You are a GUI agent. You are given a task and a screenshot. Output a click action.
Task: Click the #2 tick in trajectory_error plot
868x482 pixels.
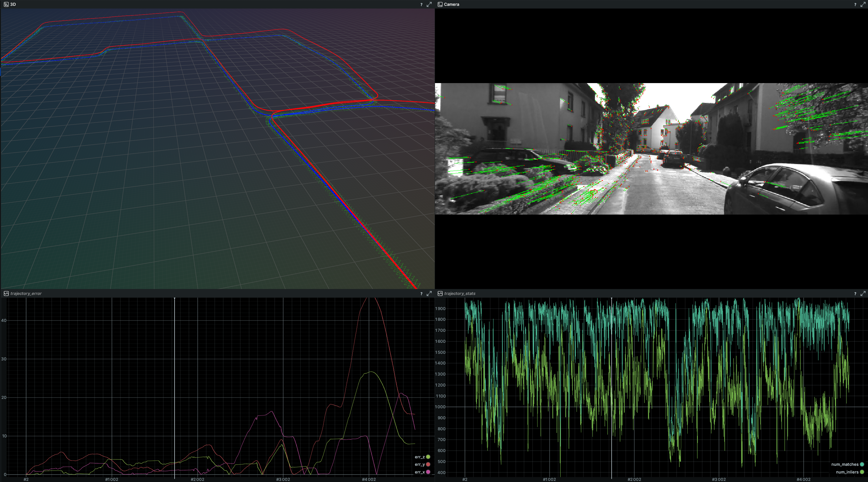tap(26, 479)
